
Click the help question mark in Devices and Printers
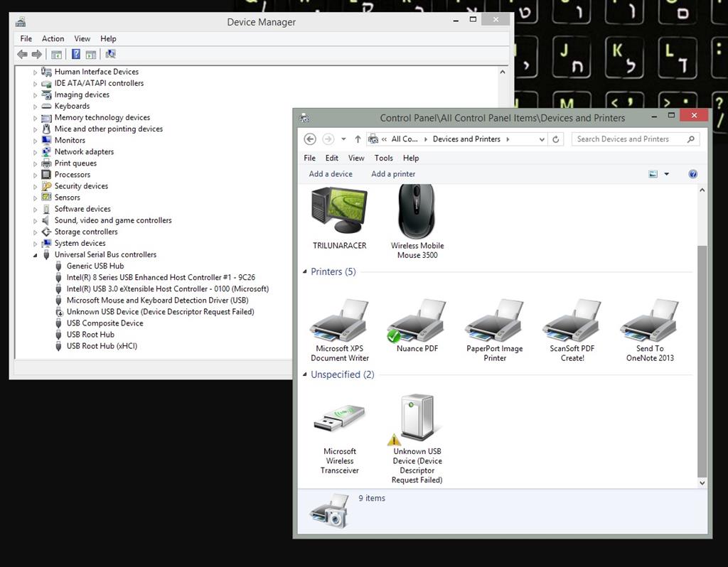coord(692,174)
